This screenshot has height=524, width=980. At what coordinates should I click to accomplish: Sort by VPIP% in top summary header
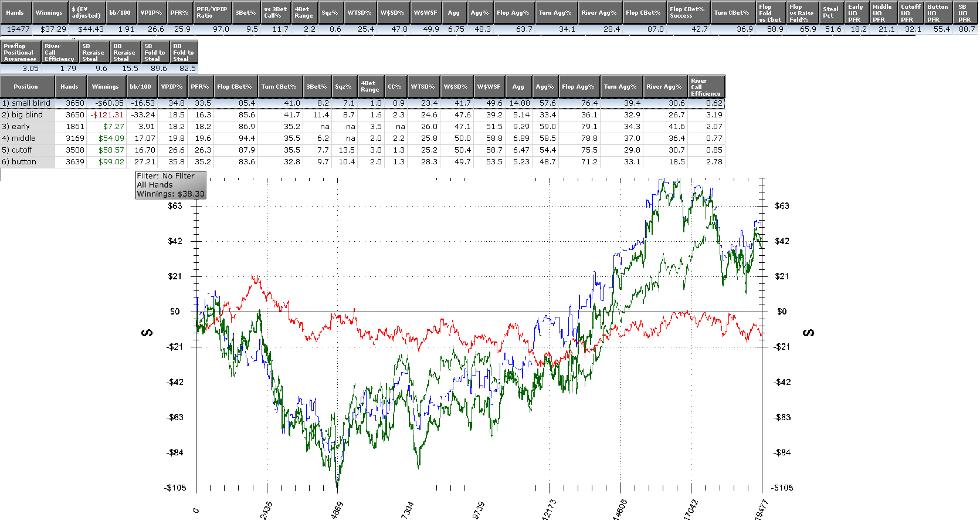[152, 12]
